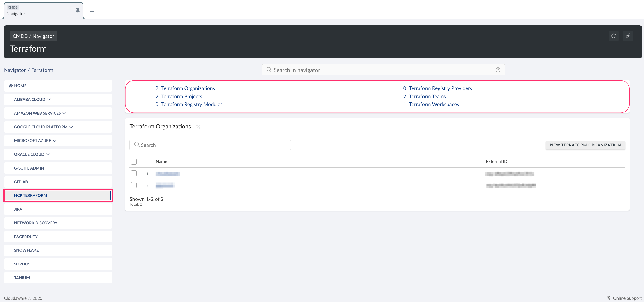Click the help icon next to navigator search
This screenshot has width=644, height=302.
[x=498, y=70]
